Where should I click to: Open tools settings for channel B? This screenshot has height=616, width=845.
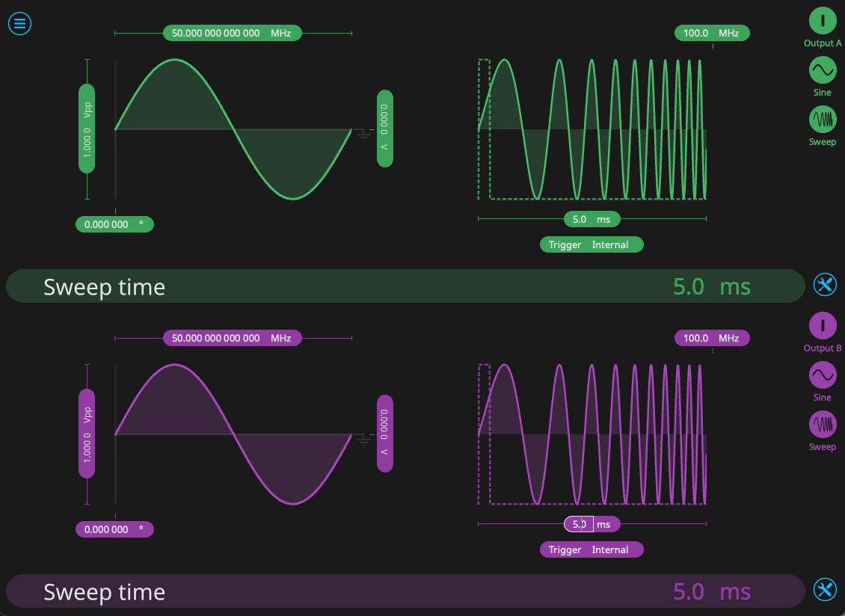pyautogui.click(x=825, y=590)
